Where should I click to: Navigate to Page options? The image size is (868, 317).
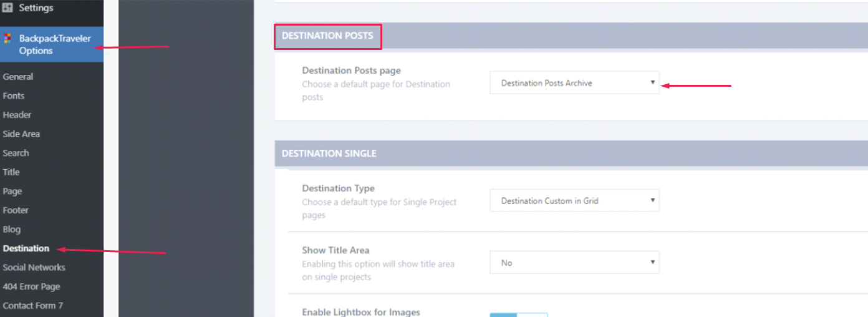coord(12,192)
